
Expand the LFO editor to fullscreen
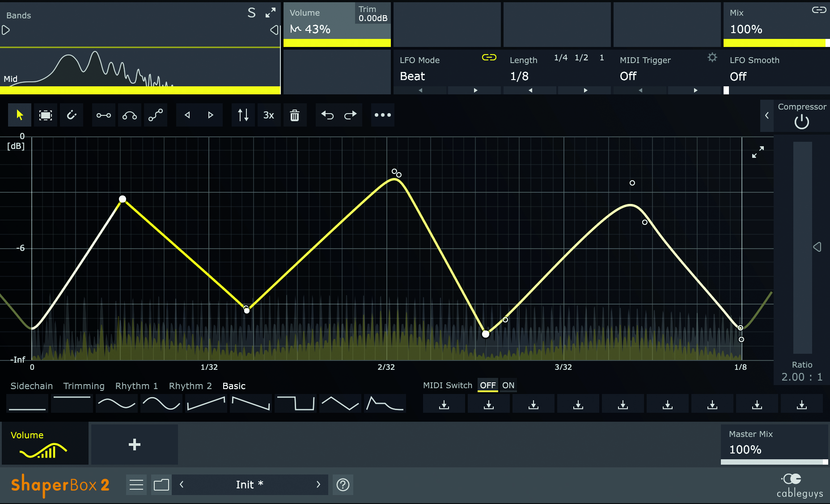pos(758,152)
